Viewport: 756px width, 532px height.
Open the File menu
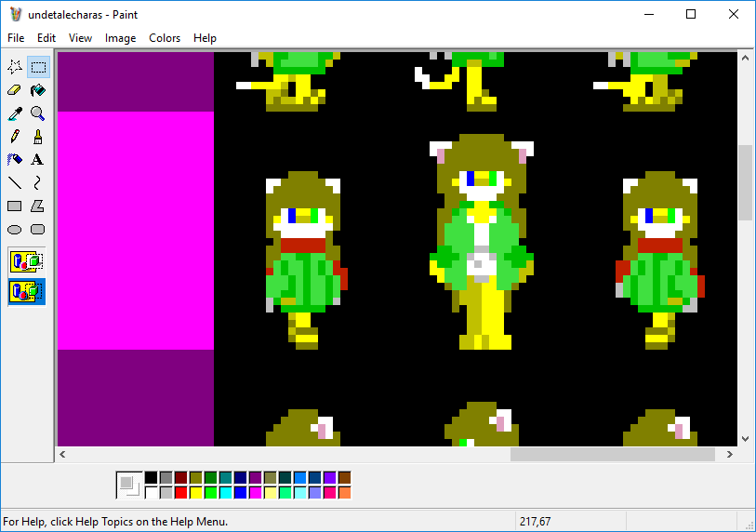[16, 38]
